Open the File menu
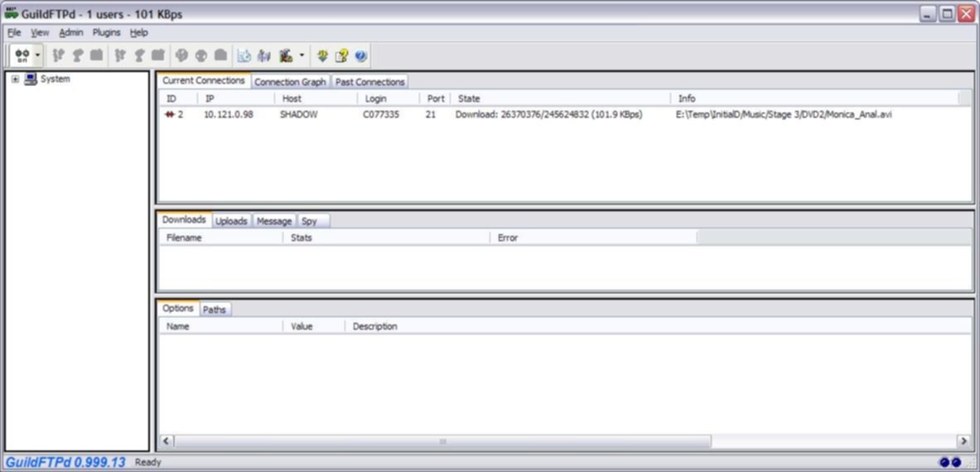The width and height of the screenshot is (980, 472). click(x=14, y=32)
